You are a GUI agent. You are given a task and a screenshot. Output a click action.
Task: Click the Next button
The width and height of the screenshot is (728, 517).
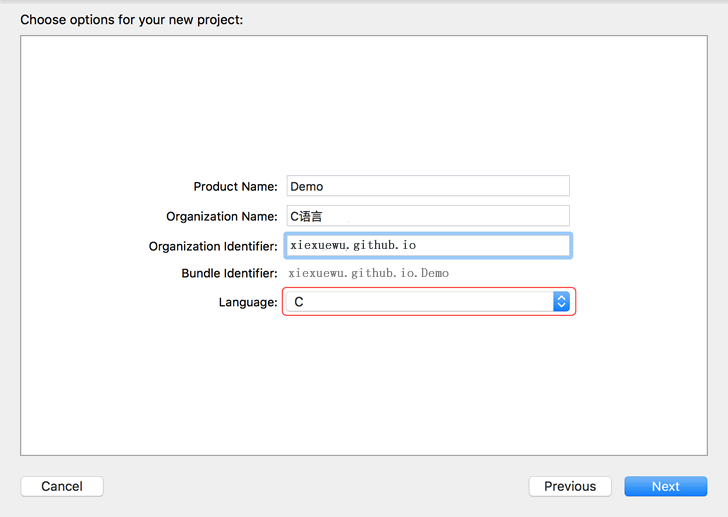tap(665, 486)
